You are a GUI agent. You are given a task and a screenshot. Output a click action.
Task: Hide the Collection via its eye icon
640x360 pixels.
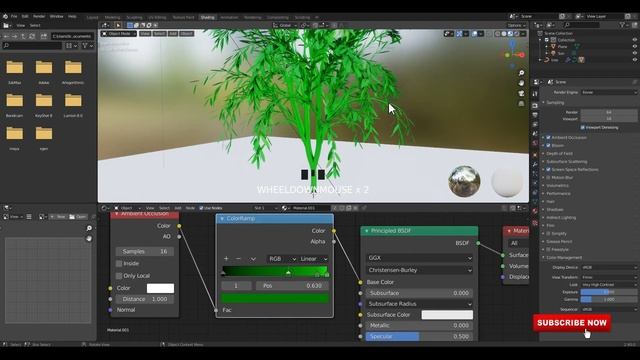point(634,40)
